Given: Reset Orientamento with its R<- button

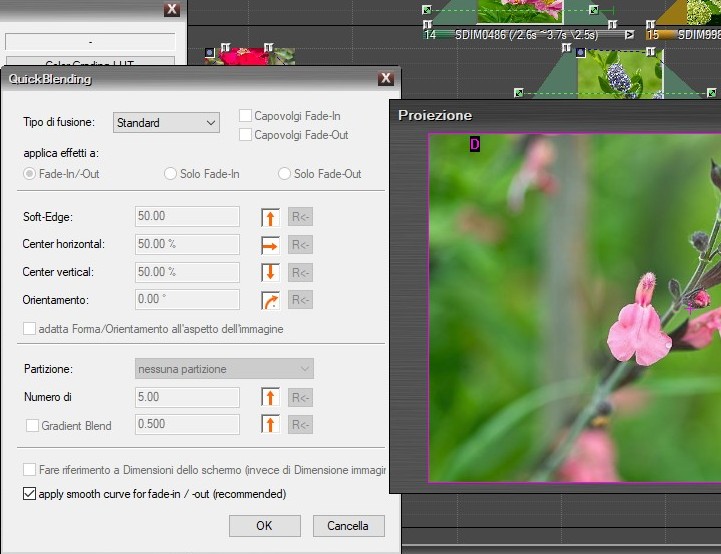Looking at the screenshot, I should (300, 299).
